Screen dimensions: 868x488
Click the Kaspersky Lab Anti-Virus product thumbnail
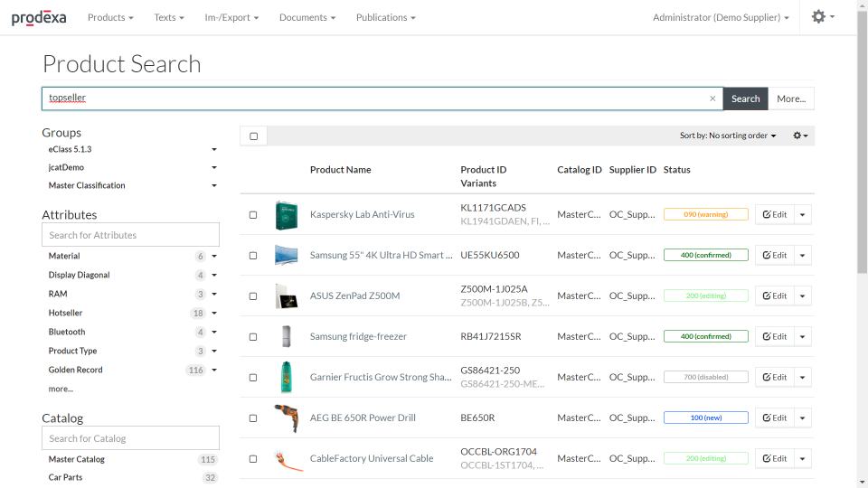click(x=286, y=214)
